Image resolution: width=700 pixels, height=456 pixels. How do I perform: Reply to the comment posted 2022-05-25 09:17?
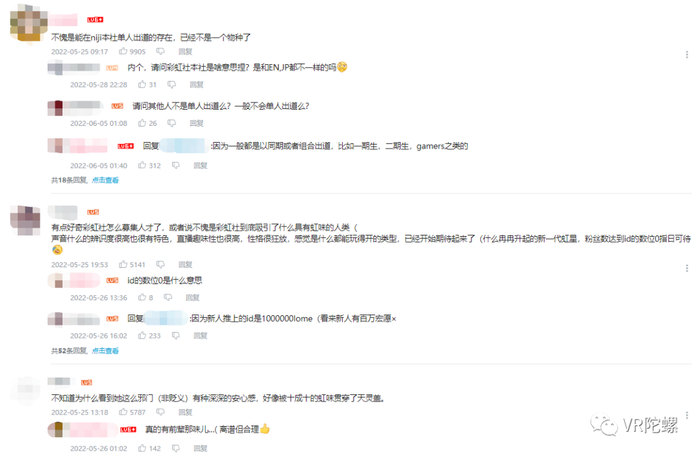pos(185,51)
